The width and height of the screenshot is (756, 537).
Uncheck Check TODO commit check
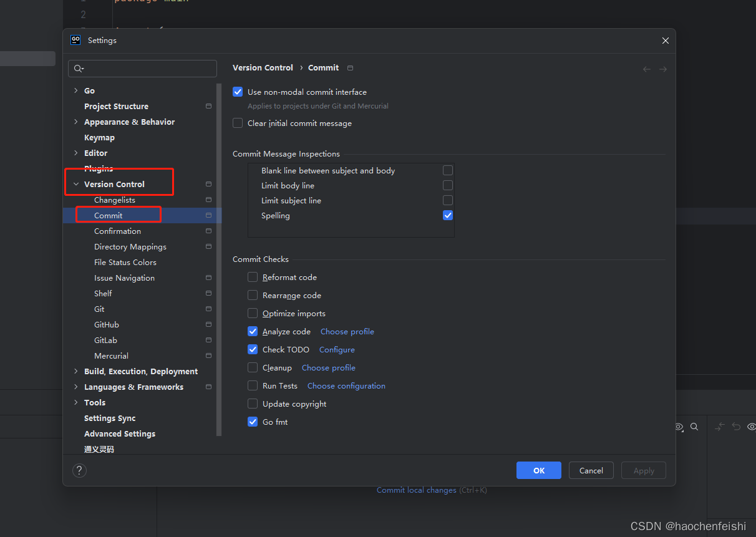click(x=253, y=349)
